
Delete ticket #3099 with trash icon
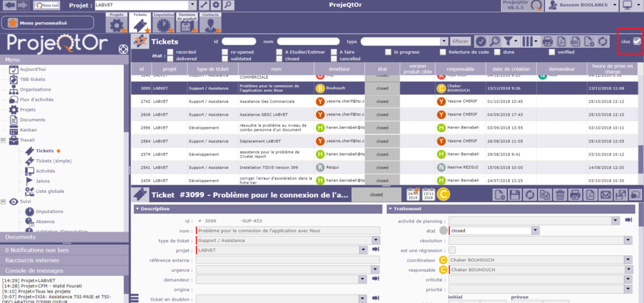pyautogui.click(x=560, y=194)
